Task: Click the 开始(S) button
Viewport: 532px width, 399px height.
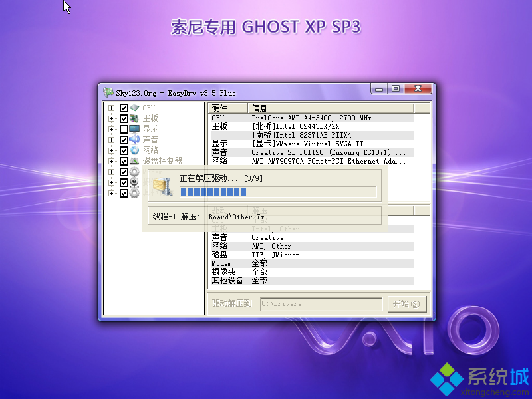Action: [x=406, y=304]
